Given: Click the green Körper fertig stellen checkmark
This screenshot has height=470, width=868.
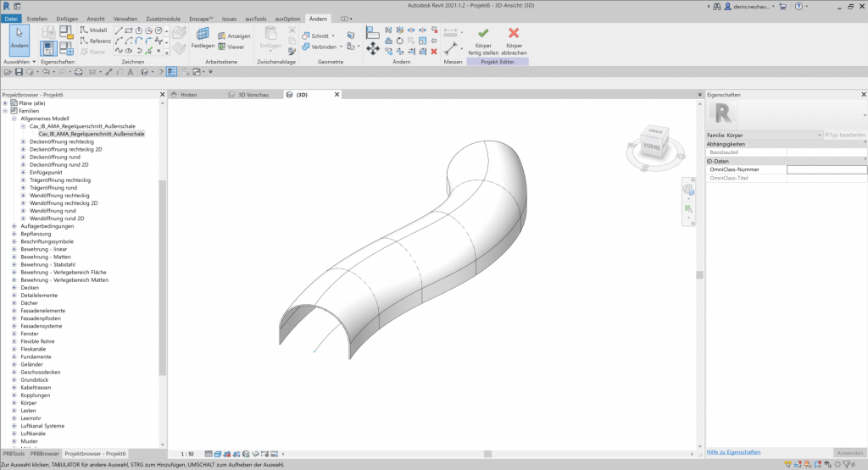Looking at the screenshot, I should (x=483, y=34).
